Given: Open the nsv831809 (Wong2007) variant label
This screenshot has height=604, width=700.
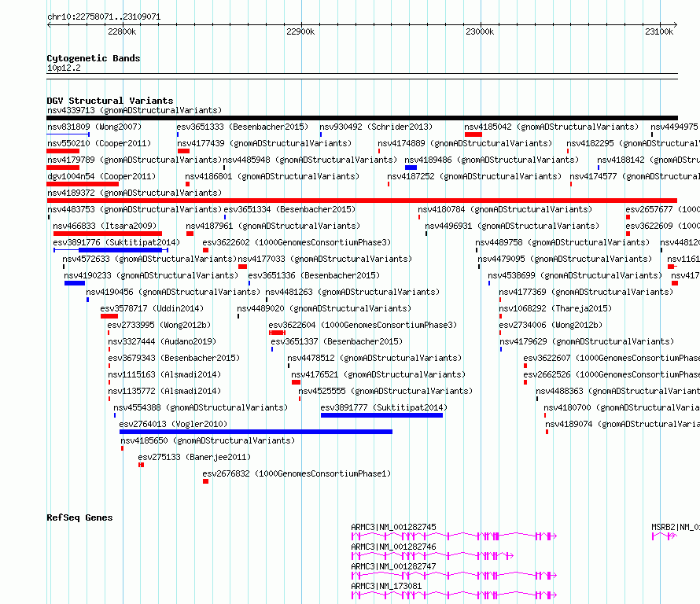Looking at the screenshot, I should click(94, 127).
